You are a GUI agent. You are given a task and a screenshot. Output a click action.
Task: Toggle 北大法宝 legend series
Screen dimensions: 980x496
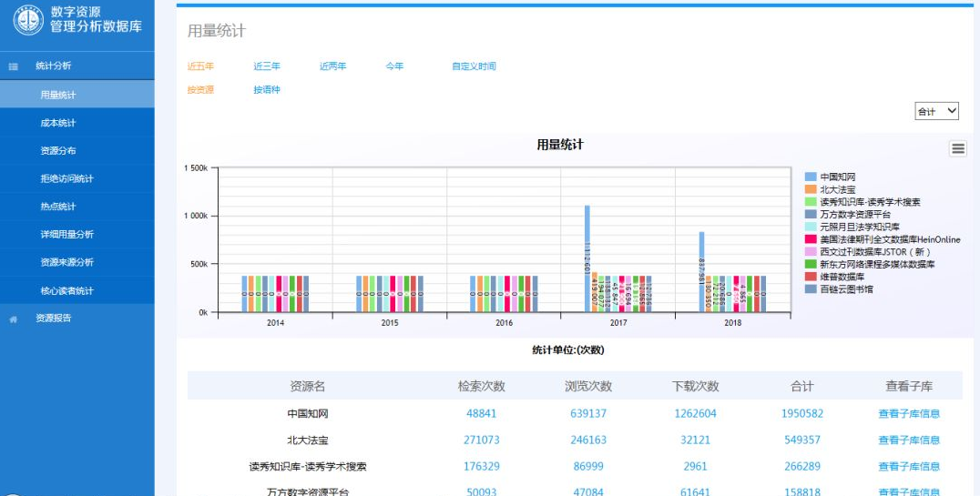click(x=831, y=189)
